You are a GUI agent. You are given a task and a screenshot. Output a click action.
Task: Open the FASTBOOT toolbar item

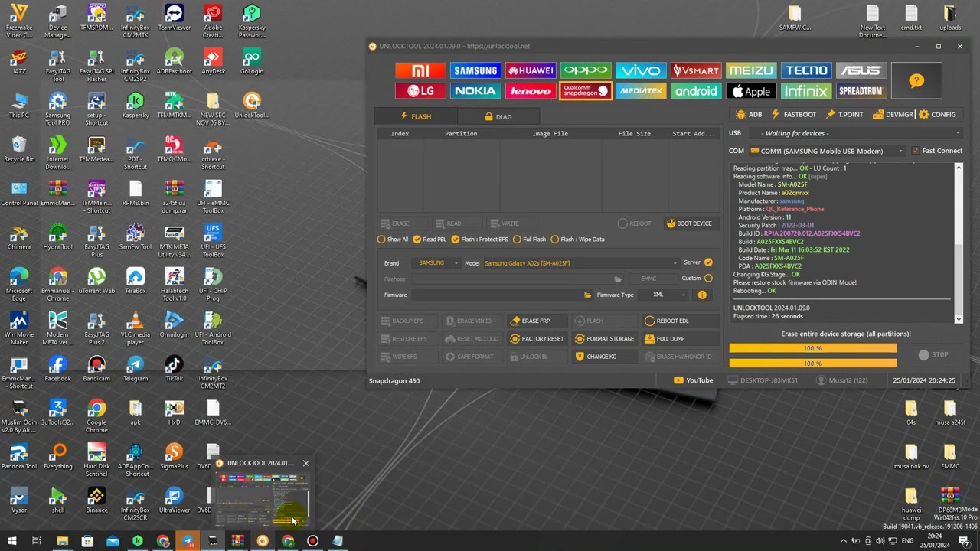click(x=794, y=115)
